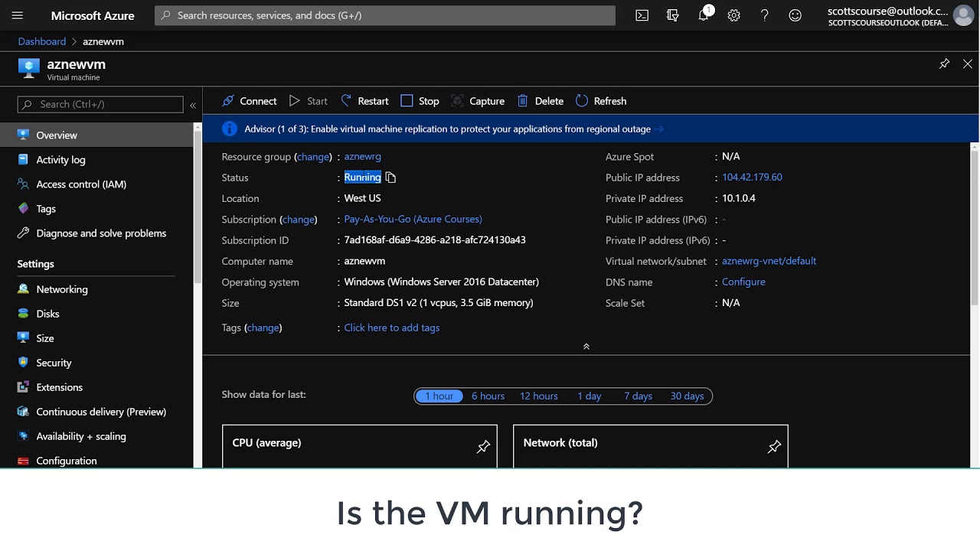
Task: Click Connect in the toolbar
Action: [249, 101]
